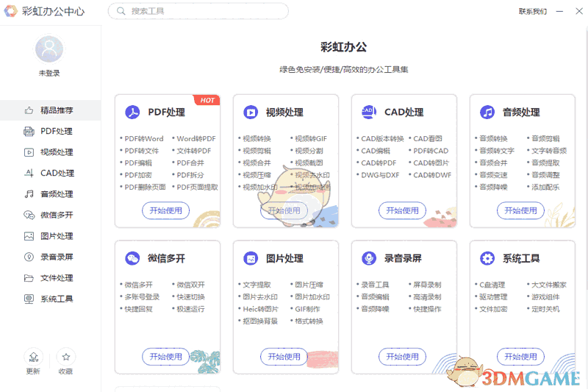Click the 图片去水印 item
Screen dimensions: 588x392
click(260, 296)
